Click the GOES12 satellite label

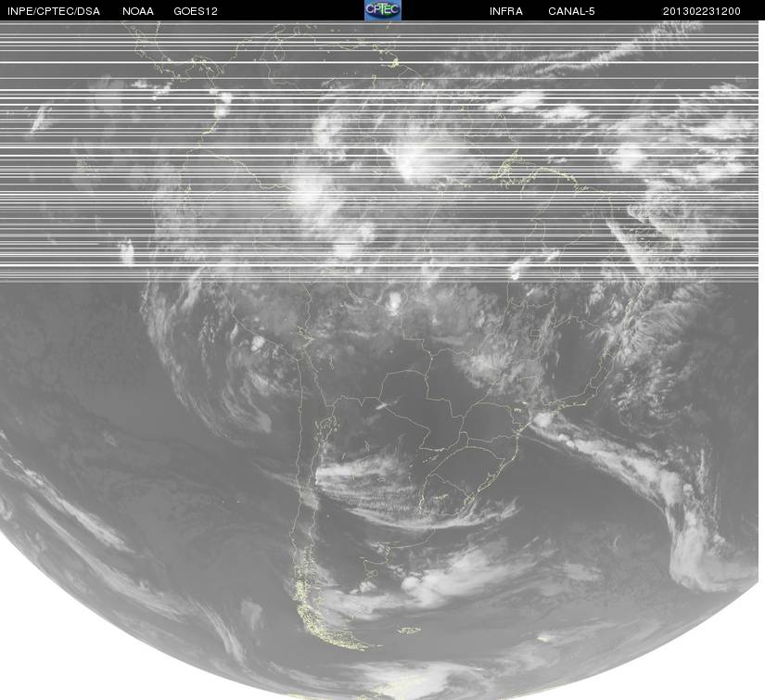click(x=196, y=11)
